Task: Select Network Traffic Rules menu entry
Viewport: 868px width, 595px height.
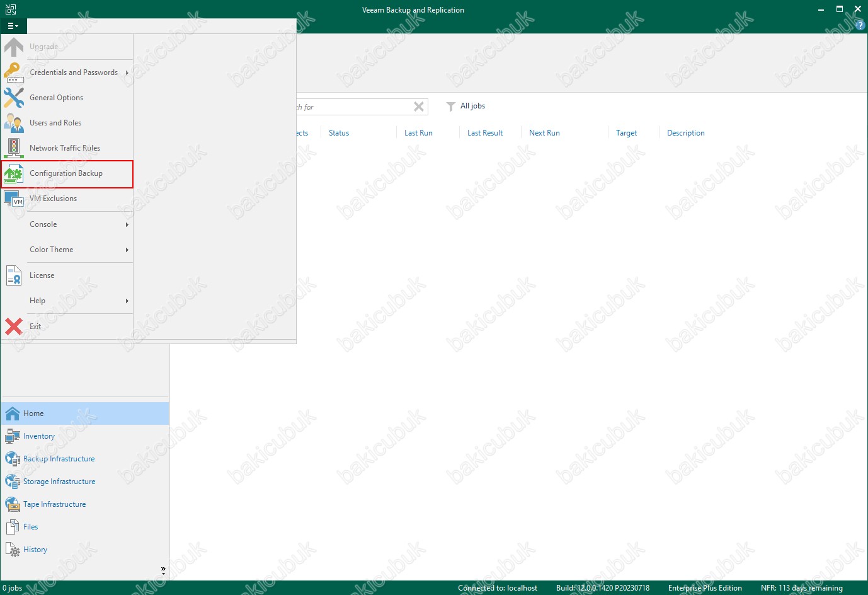Action: 67,148
